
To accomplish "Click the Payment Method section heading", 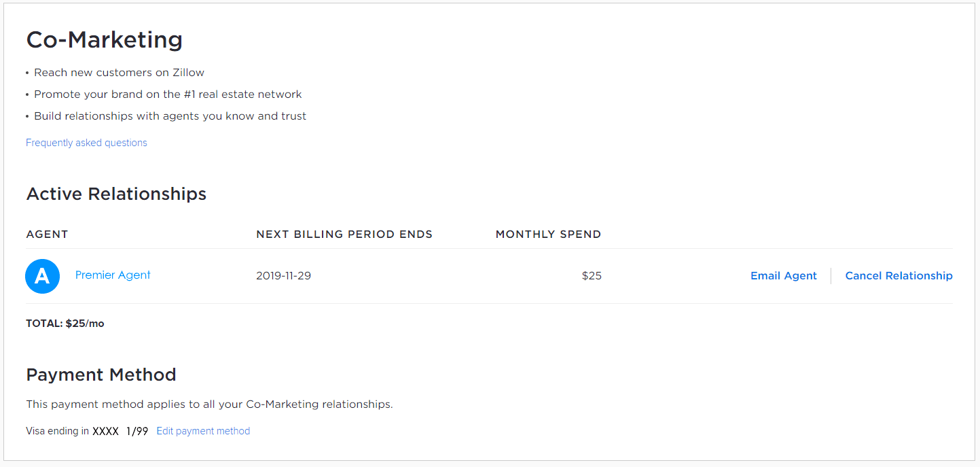I will coord(101,375).
